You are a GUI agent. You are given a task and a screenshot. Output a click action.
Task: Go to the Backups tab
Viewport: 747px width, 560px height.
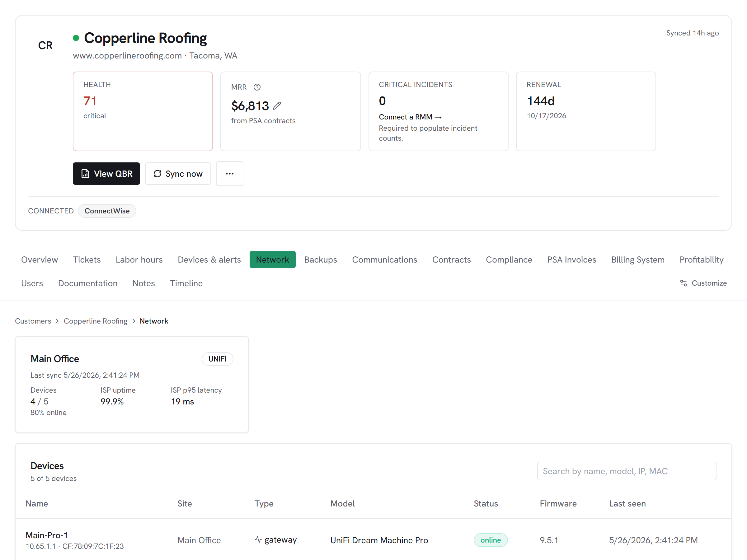[x=321, y=259]
